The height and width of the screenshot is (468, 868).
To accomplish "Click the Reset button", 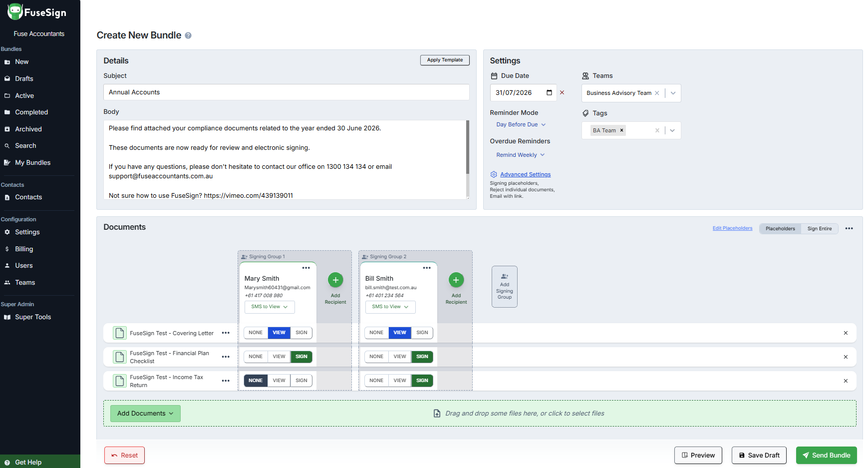I will pyautogui.click(x=124, y=456).
